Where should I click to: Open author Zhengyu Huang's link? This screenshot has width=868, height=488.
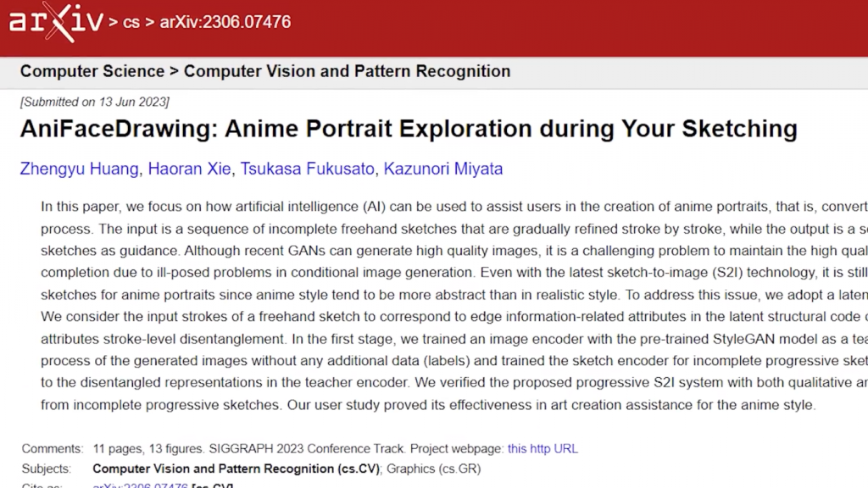tap(79, 169)
